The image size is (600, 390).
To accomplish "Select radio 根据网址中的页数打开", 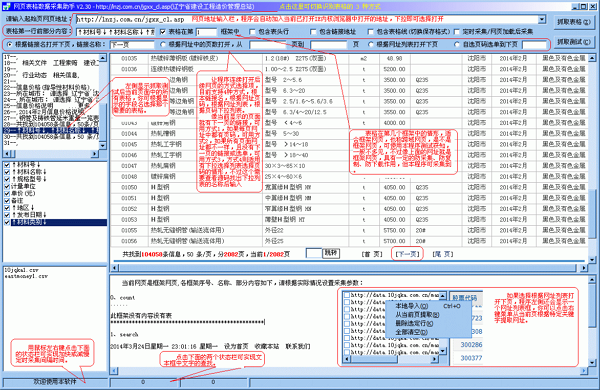I will click(163, 45).
